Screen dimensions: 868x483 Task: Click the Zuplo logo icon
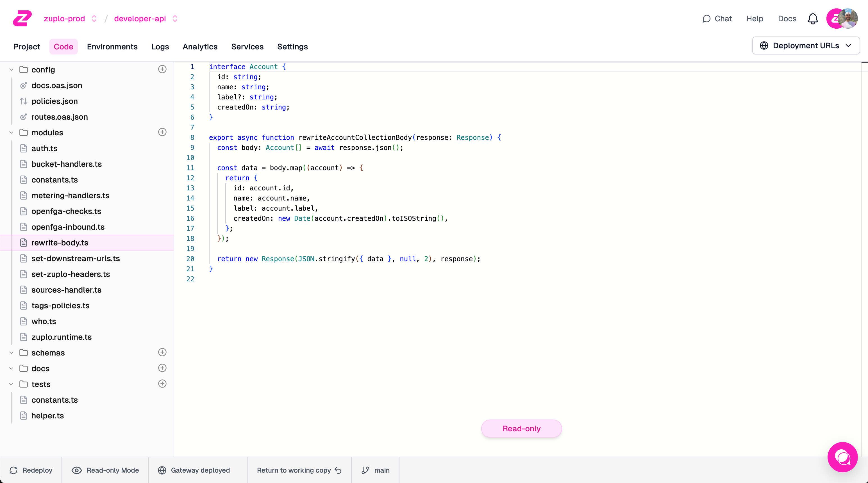pyautogui.click(x=22, y=18)
